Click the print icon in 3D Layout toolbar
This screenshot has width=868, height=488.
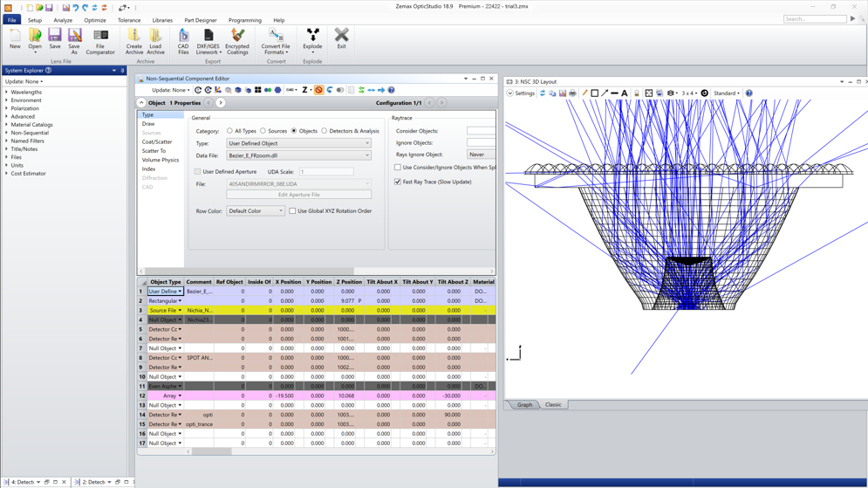(572, 93)
